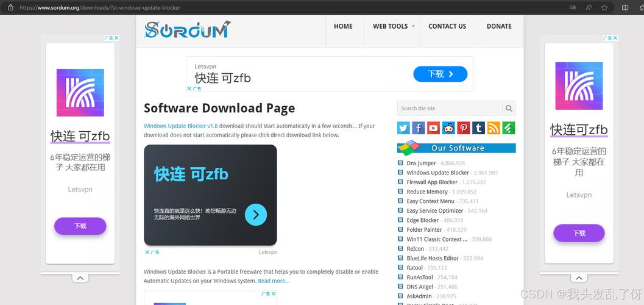Open RunAsTool link
Image resolution: width=644 pixels, height=305 pixels.
(x=420, y=277)
